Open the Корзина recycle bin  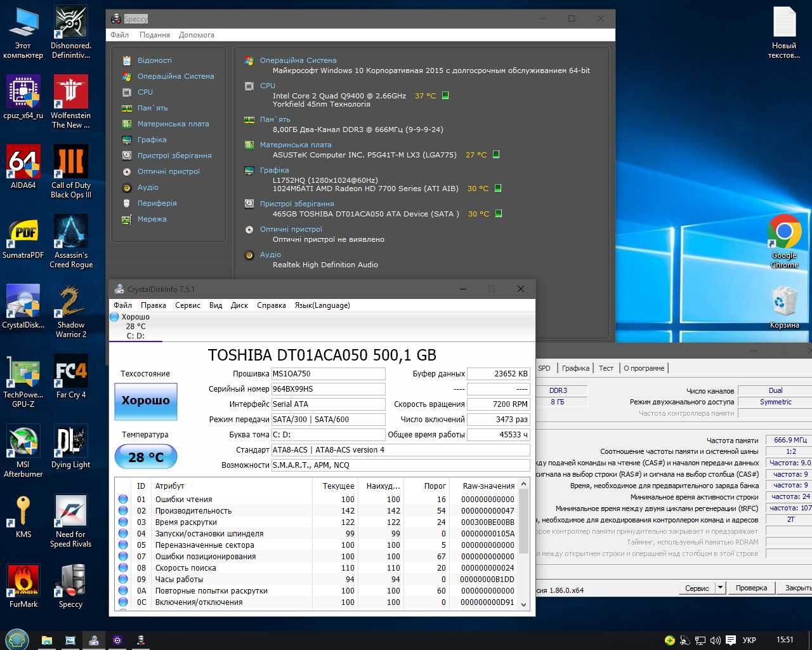(x=785, y=307)
